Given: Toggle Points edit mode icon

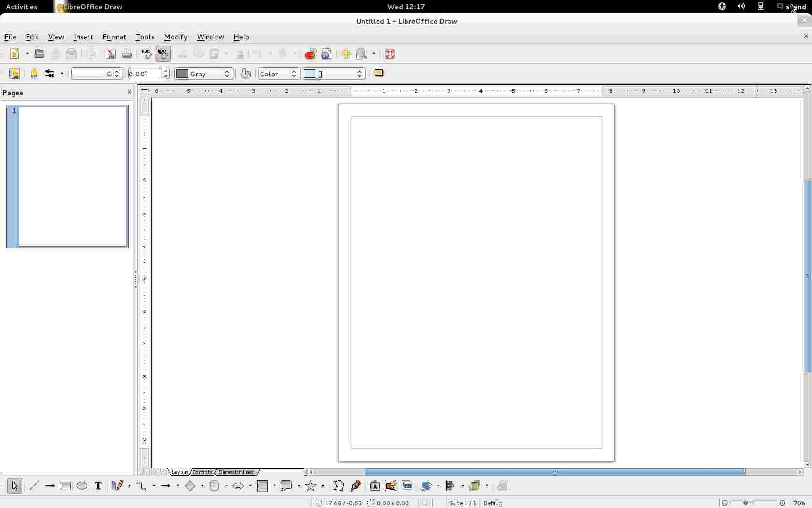Looking at the screenshot, I should pyautogui.click(x=339, y=486).
